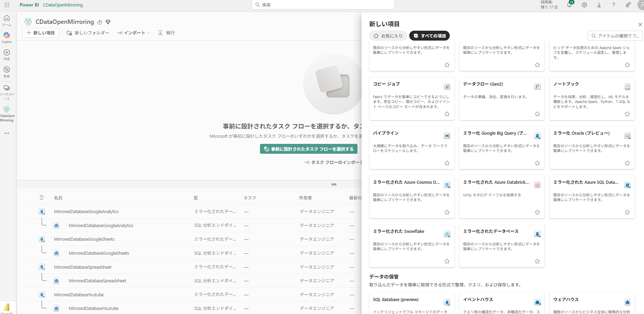Click the download icon in header
Screen dimensions: 644x314
tap(599, 5)
